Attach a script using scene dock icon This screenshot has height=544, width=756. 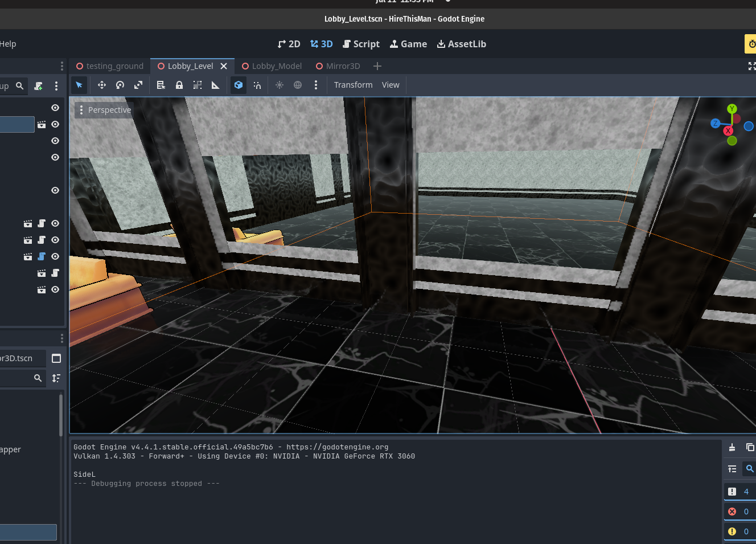point(38,86)
